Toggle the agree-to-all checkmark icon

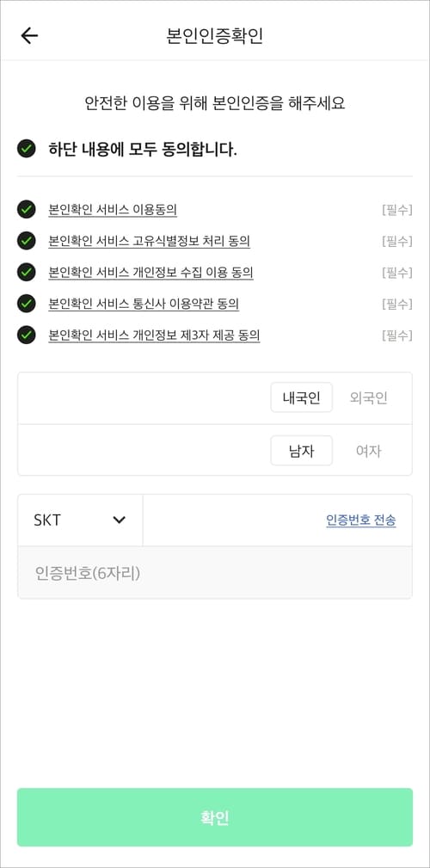pyautogui.click(x=27, y=149)
